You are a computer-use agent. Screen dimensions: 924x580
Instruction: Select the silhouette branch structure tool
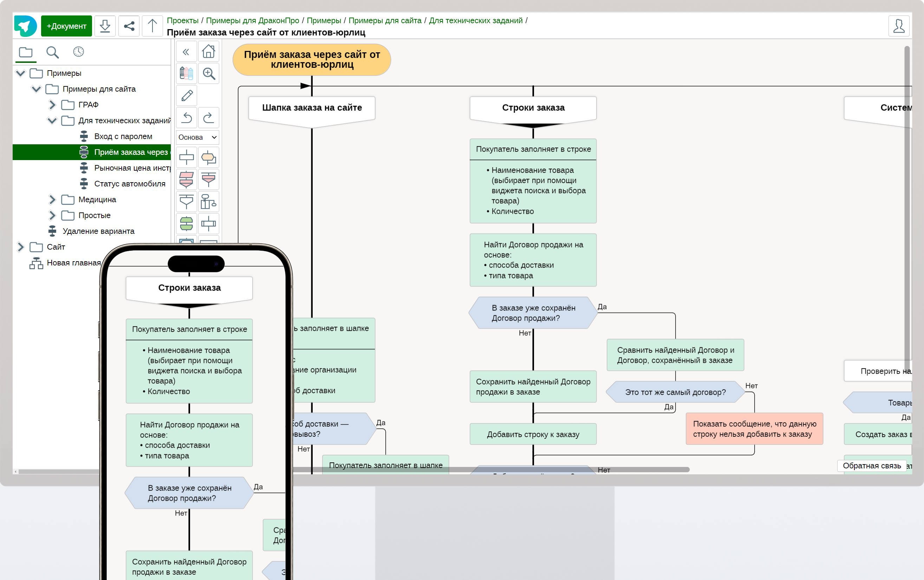(x=209, y=202)
